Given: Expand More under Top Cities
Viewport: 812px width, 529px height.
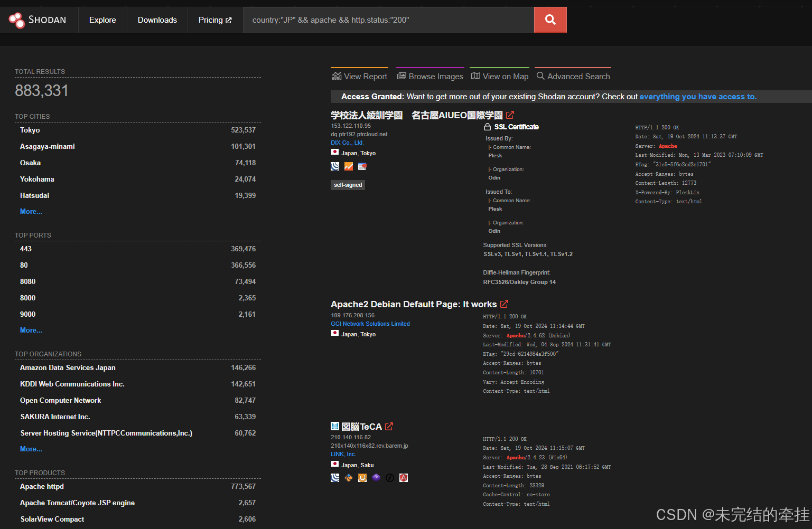Looking at the screenshot, I should 31,211.
